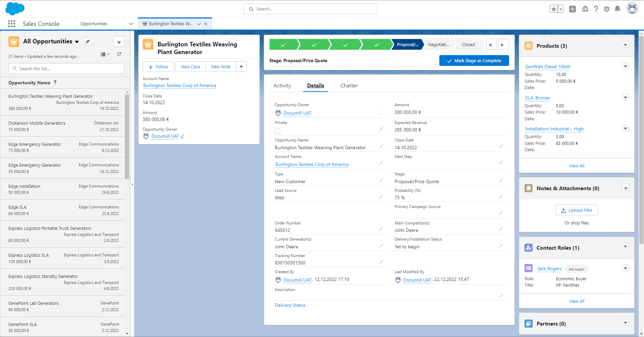Image resolution: width=644 pixels, height=337 pixels.
Task: Edit the Next Step field pencil
Action: [501, 163]
